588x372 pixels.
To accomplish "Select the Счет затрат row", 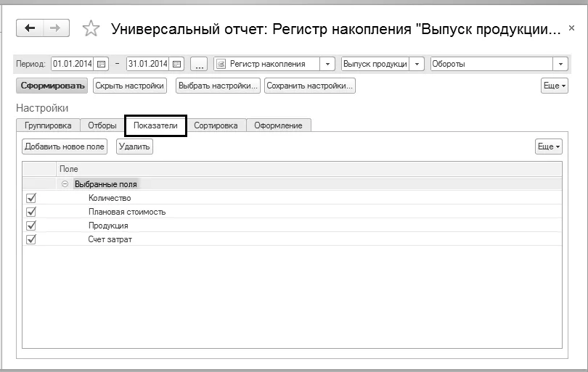I will click(x=292, y=239).
